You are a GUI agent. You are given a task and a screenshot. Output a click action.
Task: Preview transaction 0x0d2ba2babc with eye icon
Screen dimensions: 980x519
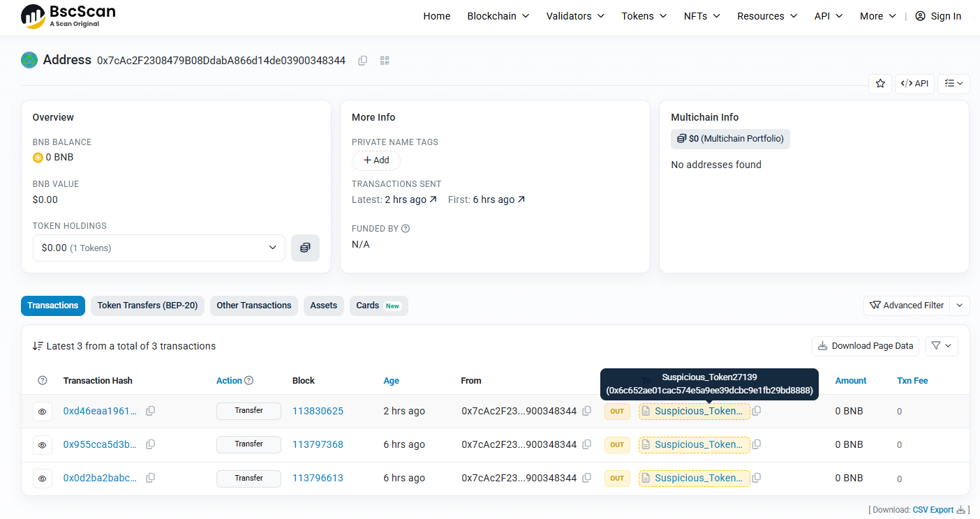(x=43, y=479)
